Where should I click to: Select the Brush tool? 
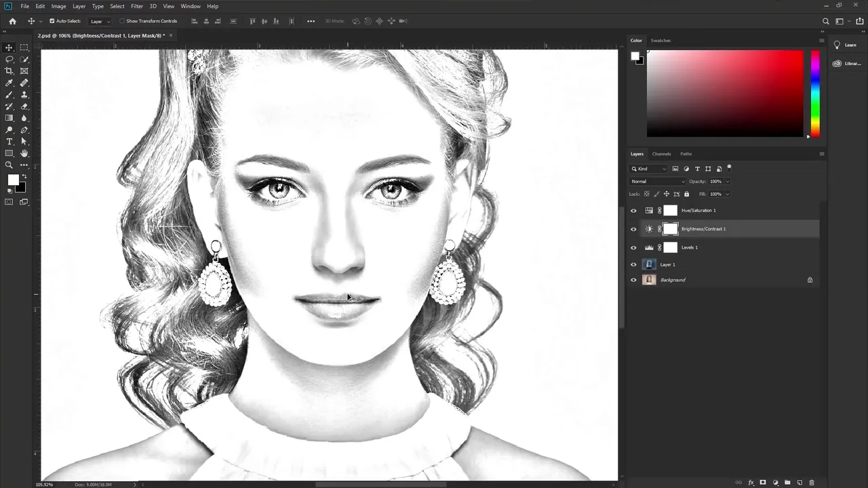[9, 95]
